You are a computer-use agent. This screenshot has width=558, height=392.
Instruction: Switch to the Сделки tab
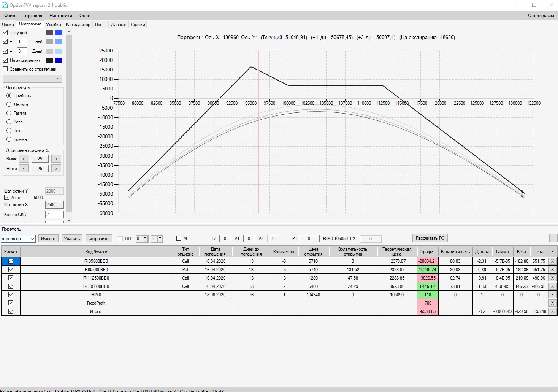[x=138, y=25]
